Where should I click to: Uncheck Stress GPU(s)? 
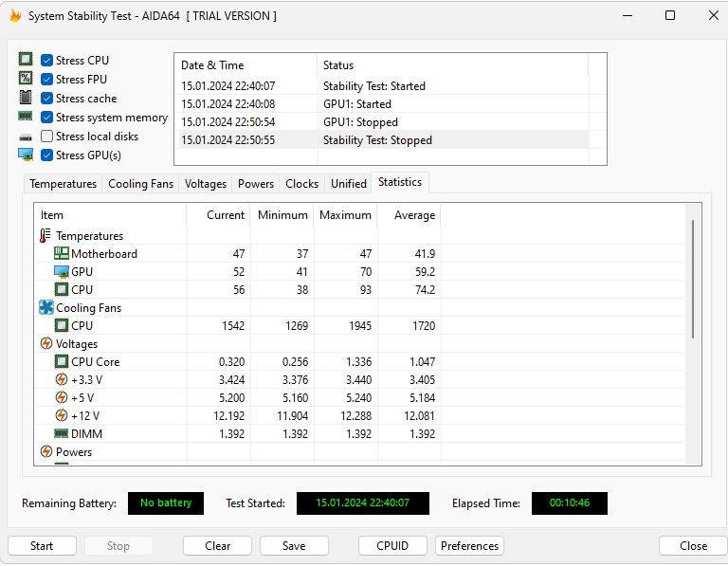[46, 155]
